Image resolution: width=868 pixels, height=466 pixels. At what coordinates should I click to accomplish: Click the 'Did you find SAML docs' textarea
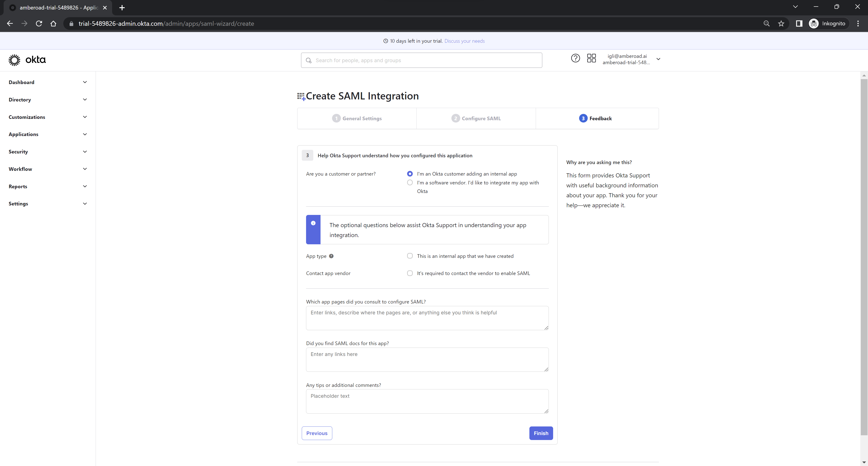[x=427, y=360]
